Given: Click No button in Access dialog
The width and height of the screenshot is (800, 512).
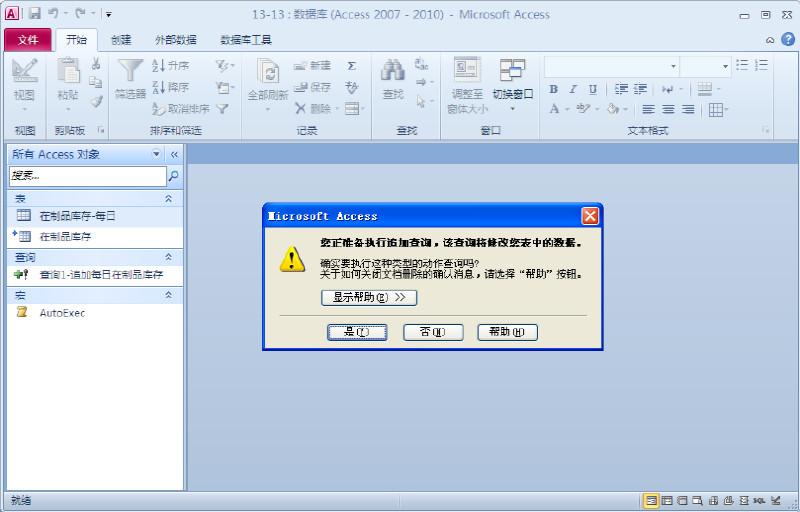Looking at the screenshot, I should click(433, 332).
